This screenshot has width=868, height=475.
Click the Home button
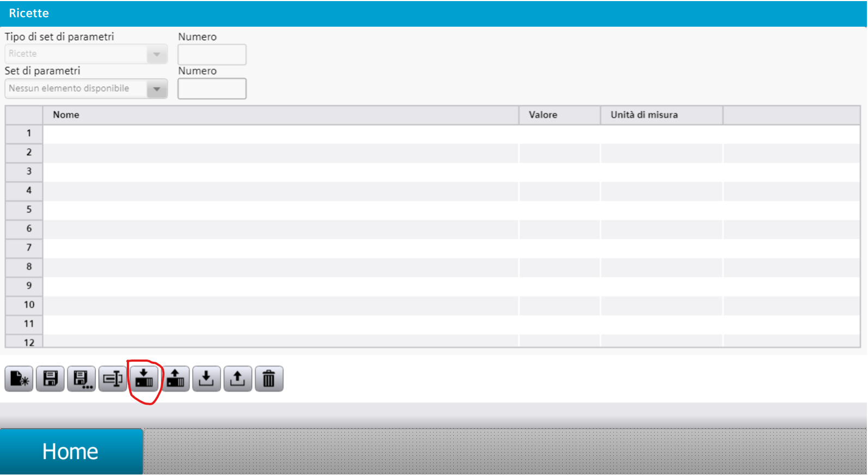pyautogui.click(x=71, y=452)
